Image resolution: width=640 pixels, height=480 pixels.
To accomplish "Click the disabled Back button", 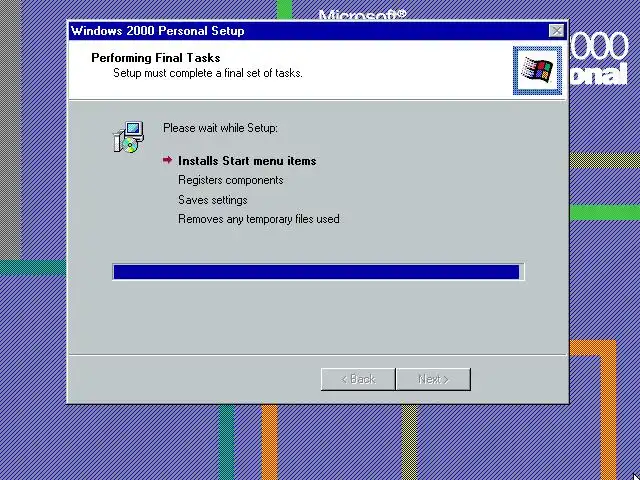I will pos(358,379).
